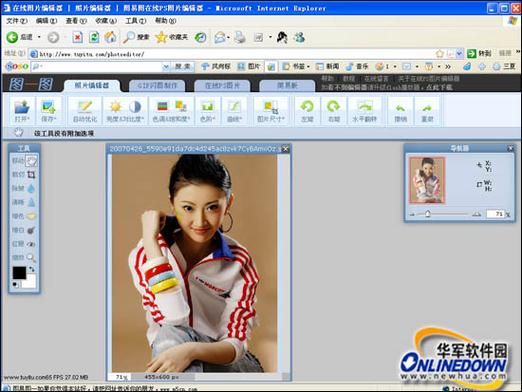
Task: Click the browser Home button
Action: [x=111, y=37]
